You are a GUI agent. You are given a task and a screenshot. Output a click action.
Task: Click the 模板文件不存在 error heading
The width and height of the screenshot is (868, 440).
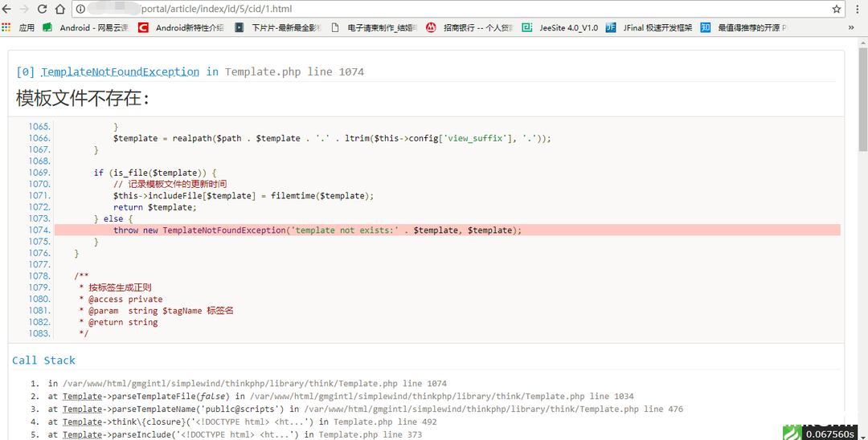(83, 99)
